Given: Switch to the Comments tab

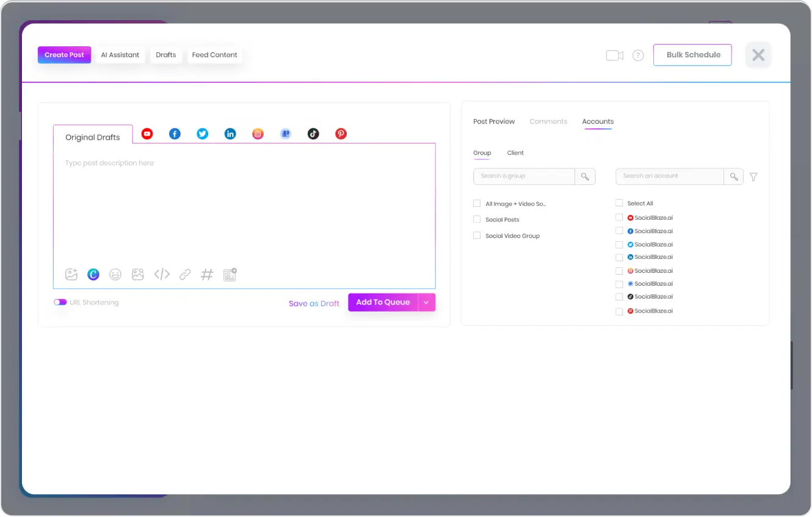Looking at the screenshot, I should coord(548,121).
